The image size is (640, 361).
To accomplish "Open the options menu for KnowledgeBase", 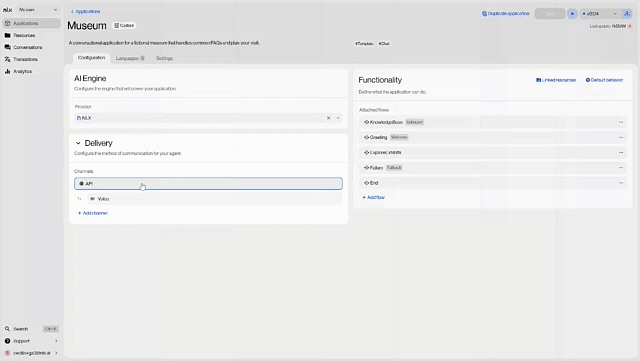I will pos(621,122).
